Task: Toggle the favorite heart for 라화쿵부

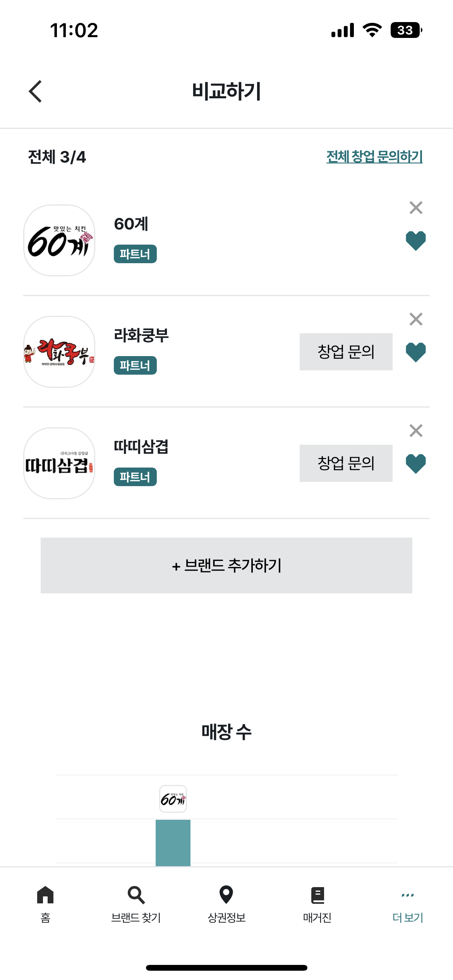Action: [416, 352]
